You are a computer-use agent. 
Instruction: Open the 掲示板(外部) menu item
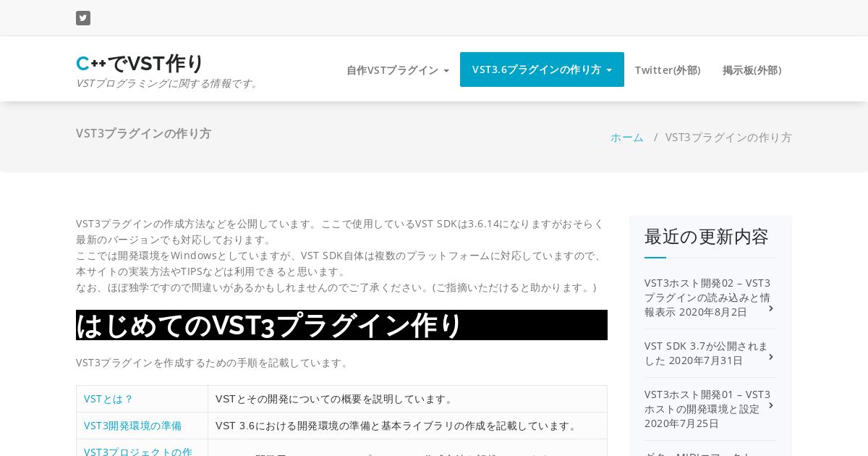tap(752, 70)
